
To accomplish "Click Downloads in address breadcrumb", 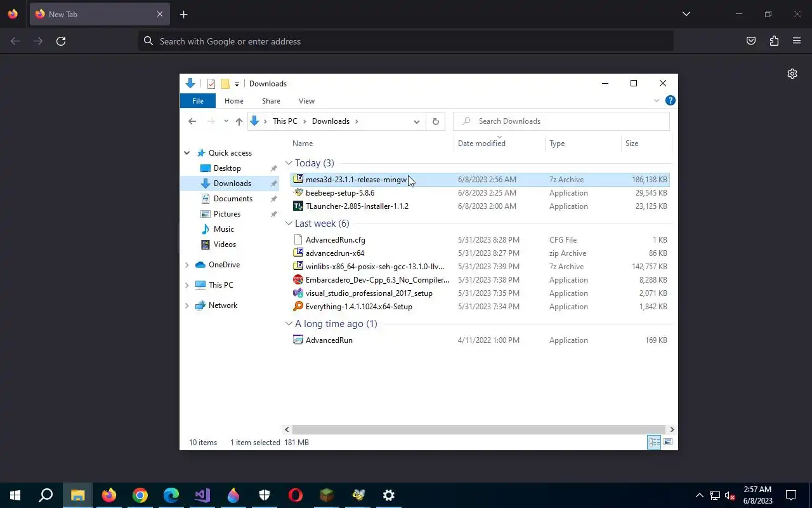I will tap(331, 121).
